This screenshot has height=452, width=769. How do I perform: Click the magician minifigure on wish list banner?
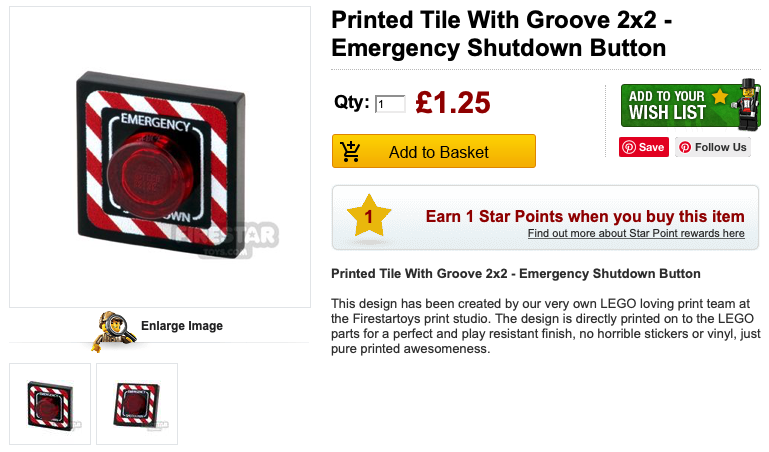click(x=748, y=104)
